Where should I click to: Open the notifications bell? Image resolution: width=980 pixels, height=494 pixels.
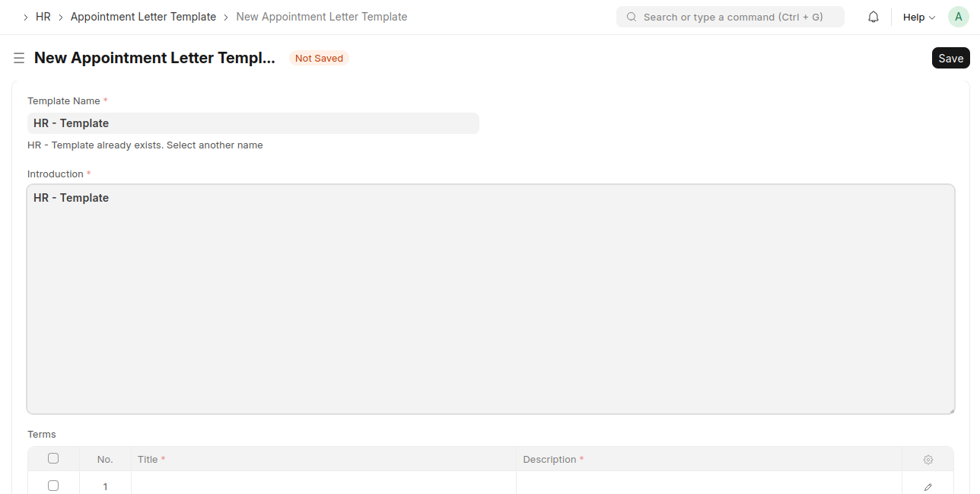(x=873, y=17)
